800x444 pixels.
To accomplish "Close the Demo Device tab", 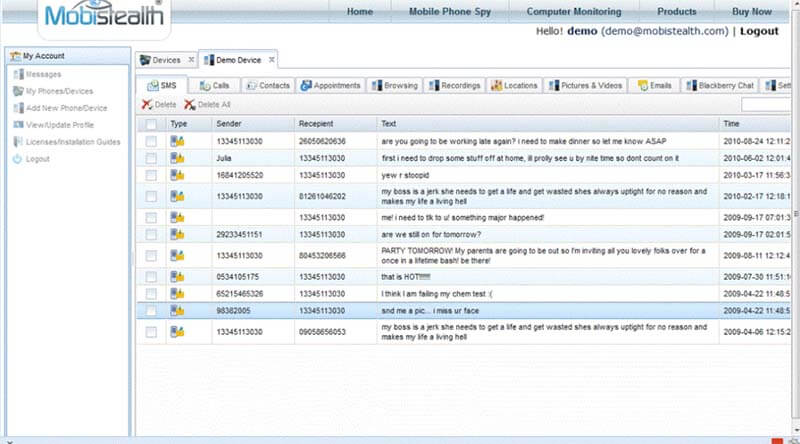I will coord(271,60).
